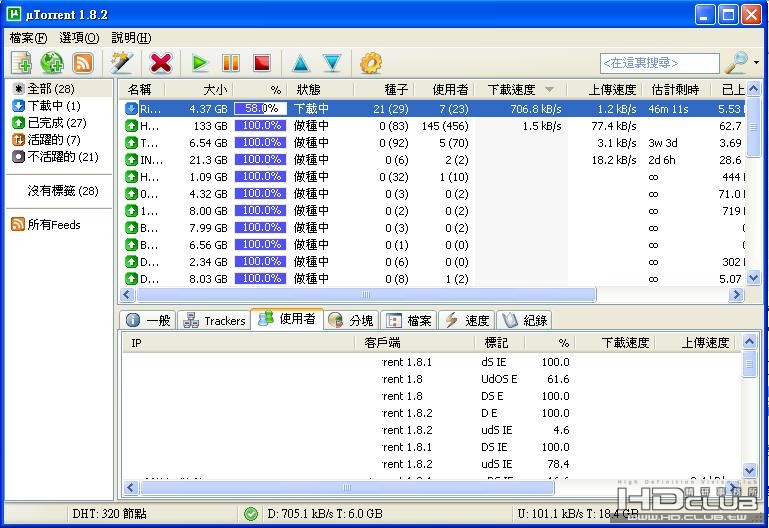Sort torrent list by 使用者 column header
Screen dimensions: 769x528
tap(444, 90)
